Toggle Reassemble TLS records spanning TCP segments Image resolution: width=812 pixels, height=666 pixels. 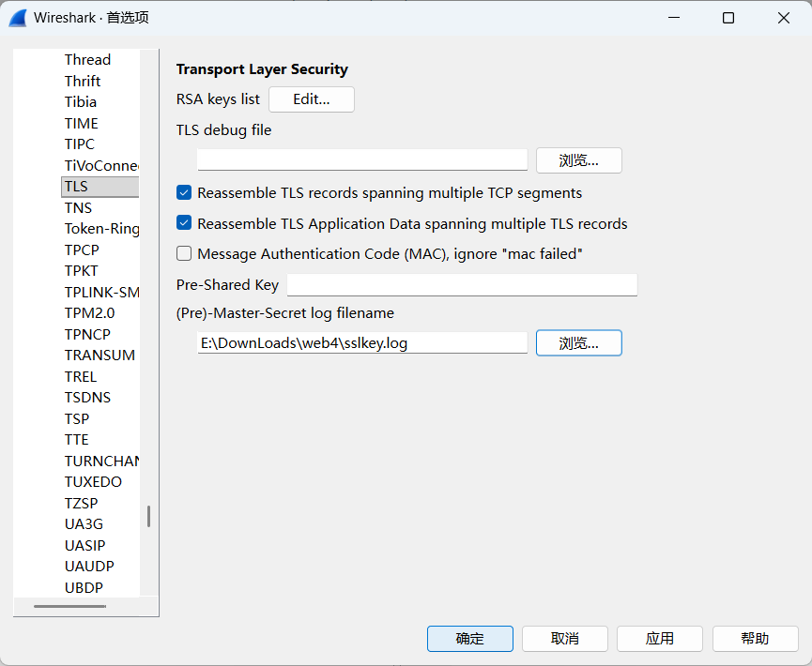pos(184,193)
